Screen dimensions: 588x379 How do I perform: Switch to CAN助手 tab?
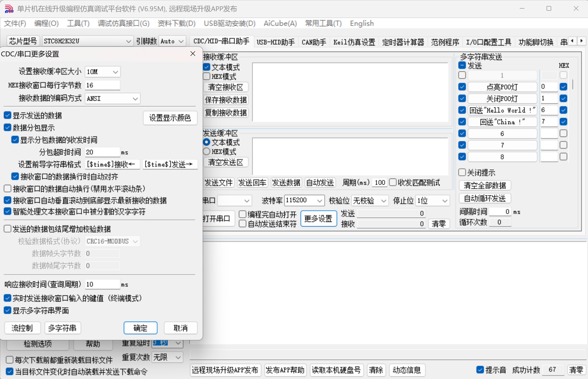[x=314, y=42]
